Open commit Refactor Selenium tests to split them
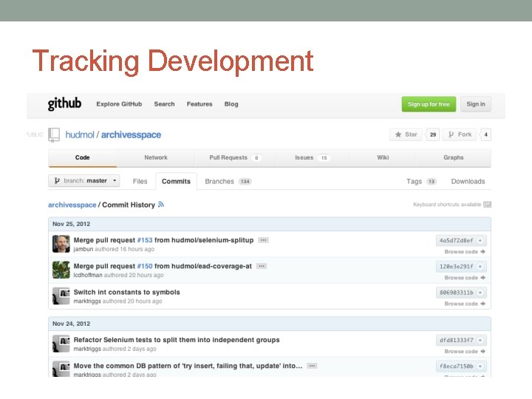The height and width of the screenshot is (399, 532). [x=177, y=340]
